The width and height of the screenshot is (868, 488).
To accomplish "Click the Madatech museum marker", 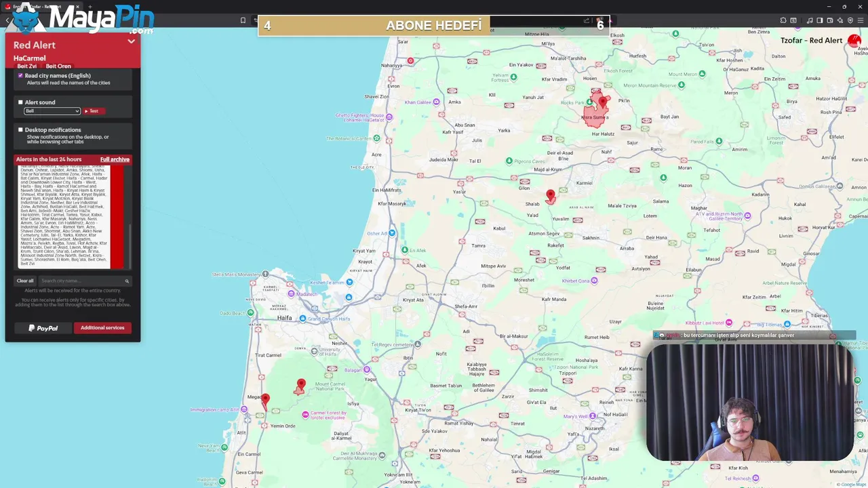I will [291, 294].
